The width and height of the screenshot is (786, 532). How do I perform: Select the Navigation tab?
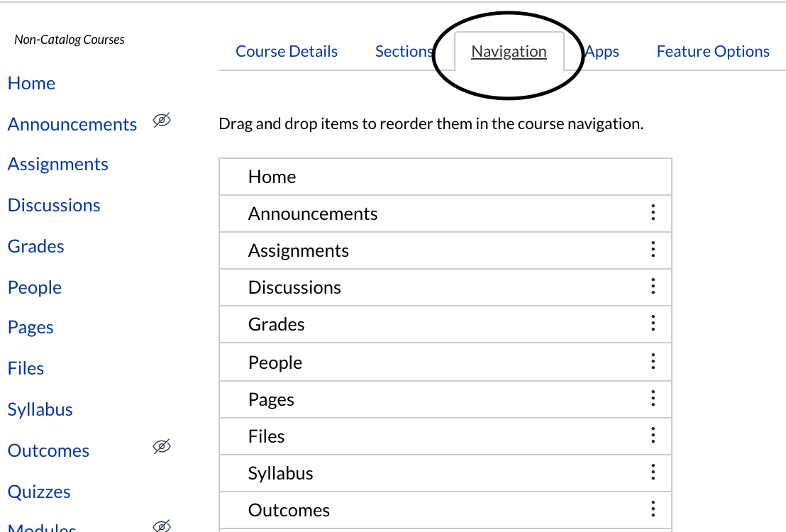(x=509, y=52)
